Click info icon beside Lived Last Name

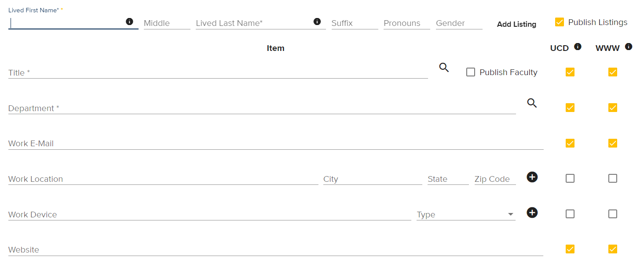317,22
